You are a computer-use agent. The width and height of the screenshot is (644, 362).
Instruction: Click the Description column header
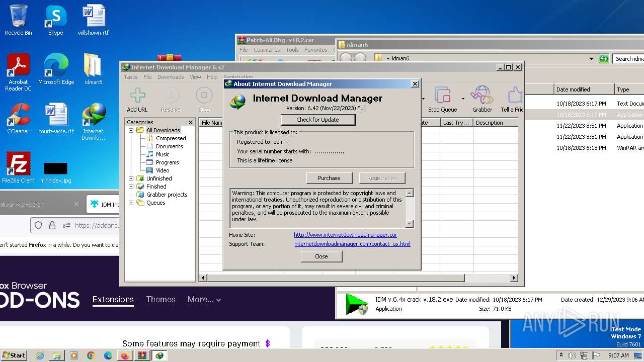[496, 123]
